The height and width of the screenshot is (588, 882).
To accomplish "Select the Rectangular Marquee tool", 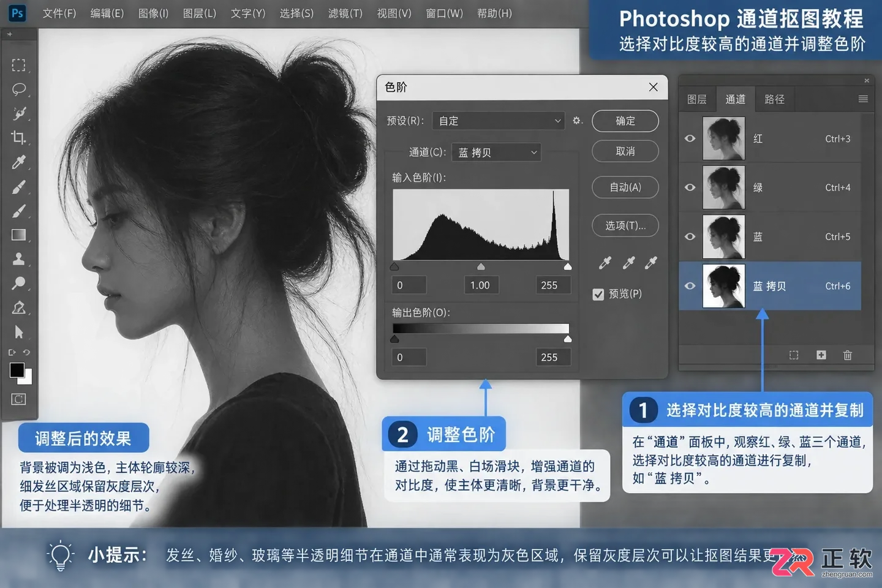I will pyautogui.click(x=19, y=65).
